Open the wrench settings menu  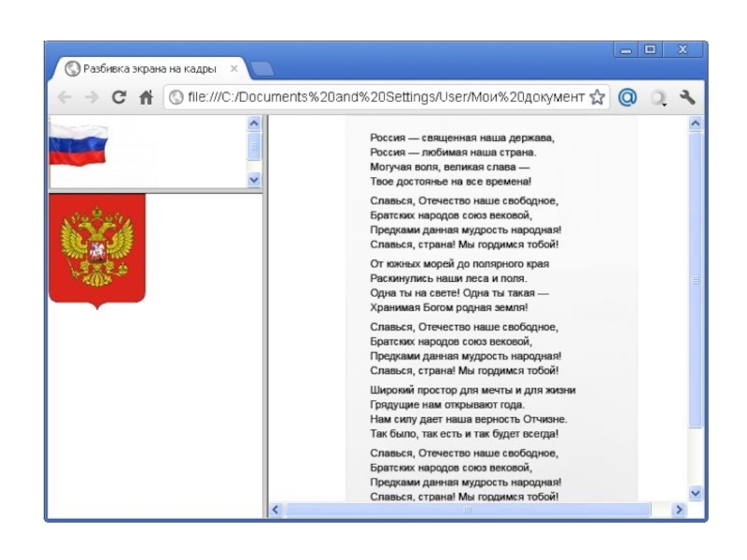(687, 97)
